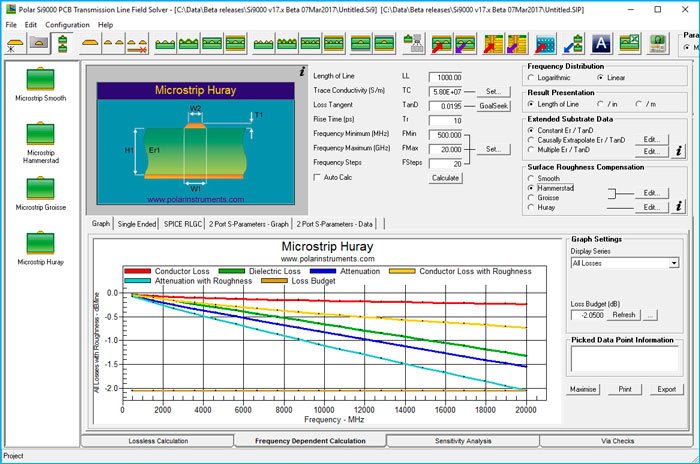Select the Microstrip Groisse structure icon
Image resolution: width=700 pixels, height=464 pixels.
pyautogui.click(x=40, y=188)
